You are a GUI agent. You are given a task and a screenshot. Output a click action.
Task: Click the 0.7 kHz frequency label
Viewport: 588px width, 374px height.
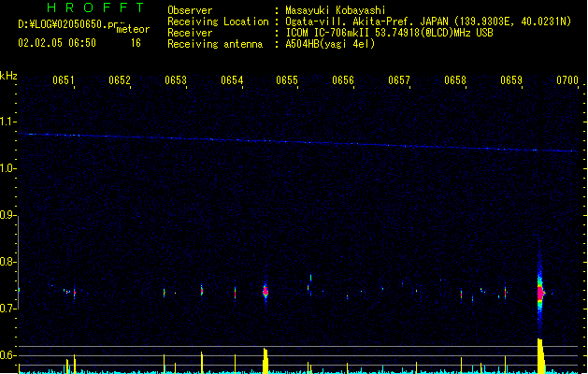tap(8, 309)
